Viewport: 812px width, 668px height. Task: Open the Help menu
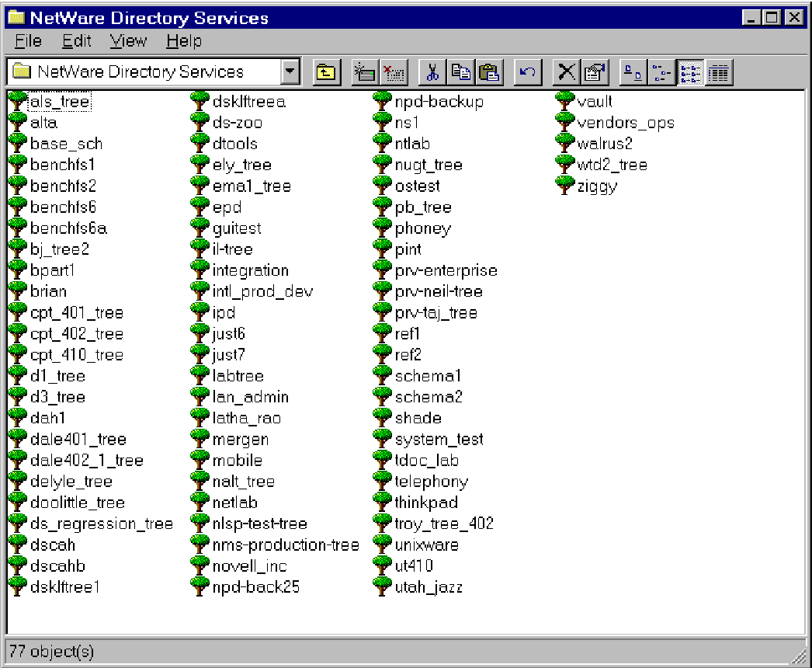[x=184, y=40]
